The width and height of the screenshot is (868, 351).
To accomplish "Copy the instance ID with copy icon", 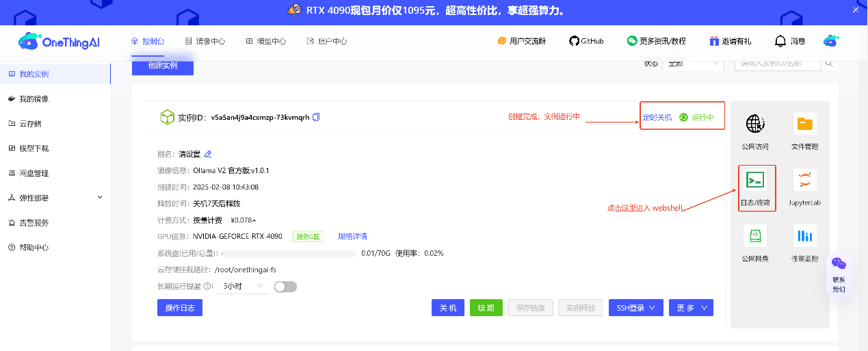I will point(316,117).
